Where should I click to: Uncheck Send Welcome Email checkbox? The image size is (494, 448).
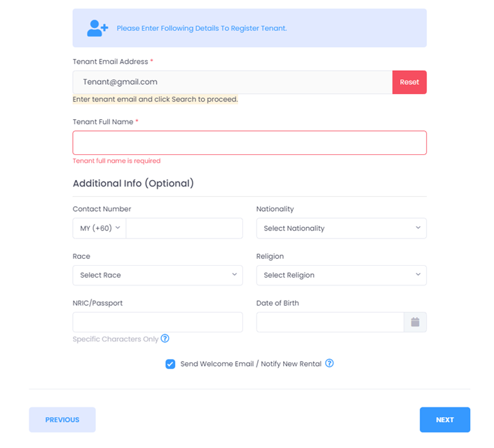170,364
